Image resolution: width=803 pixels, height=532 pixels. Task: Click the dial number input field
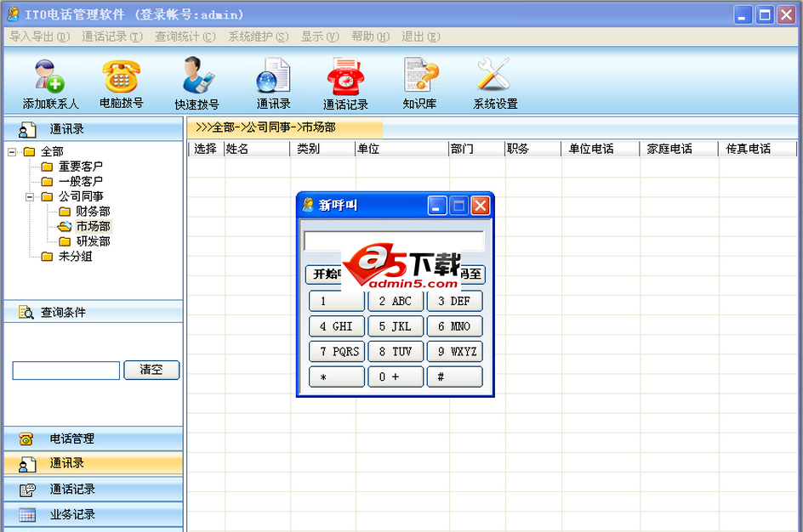coord(393,241)
